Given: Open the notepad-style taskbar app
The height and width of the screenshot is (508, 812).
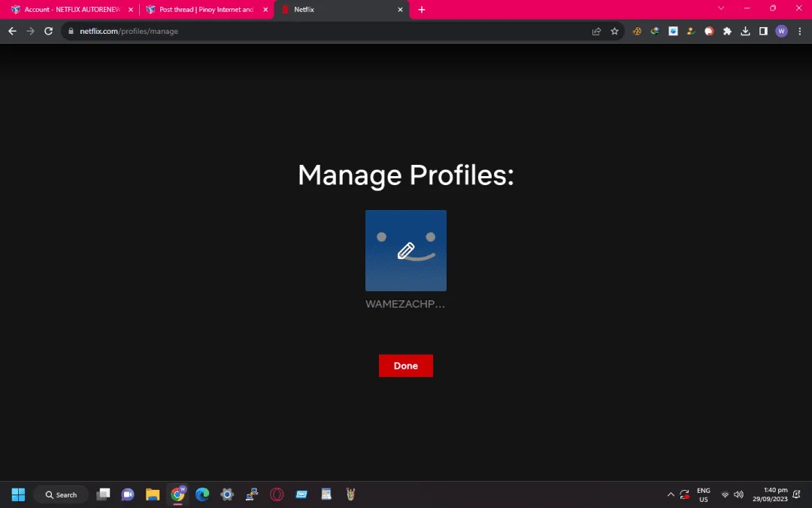Looking at the screenshot, I should [x=326, y=494].
